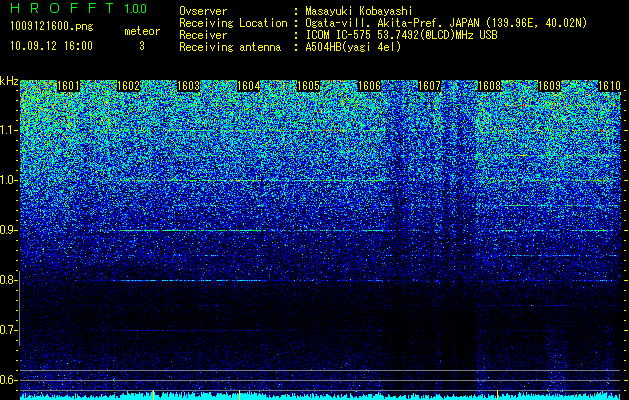Screen dimensions: 629x400
Task: Click the 1605 time marker label
Action: point(309,86)
